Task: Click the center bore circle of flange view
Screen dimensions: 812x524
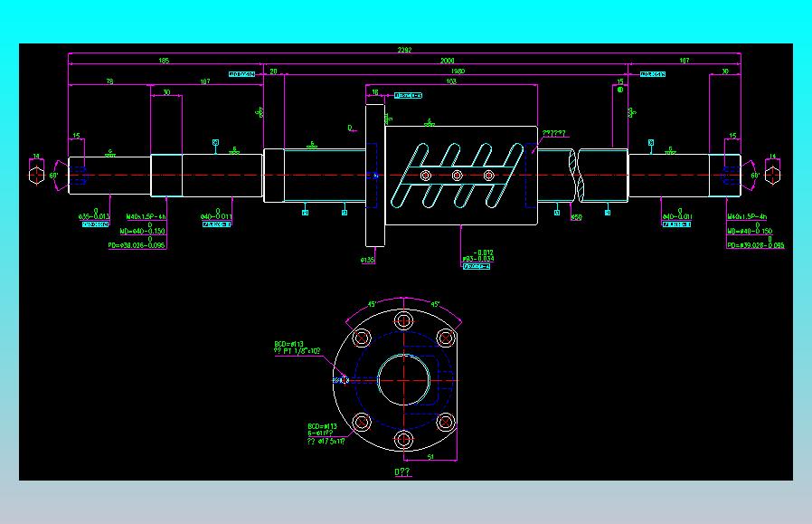Action: (404, 380)
